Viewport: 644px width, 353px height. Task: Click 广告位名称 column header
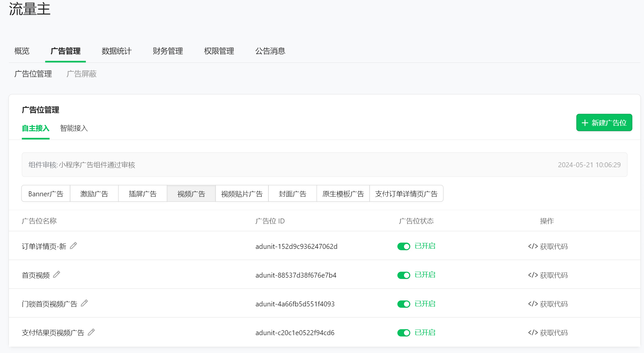coord(39,221)
